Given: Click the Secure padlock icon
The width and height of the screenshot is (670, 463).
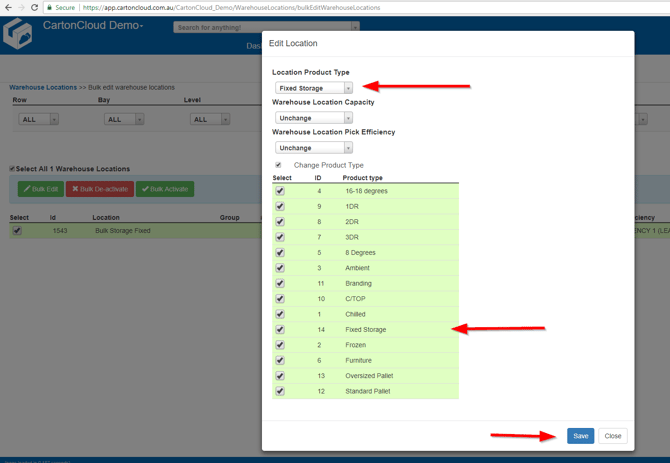Looking at the screenshot, I should pyautogui.click(x=50, y=7).
